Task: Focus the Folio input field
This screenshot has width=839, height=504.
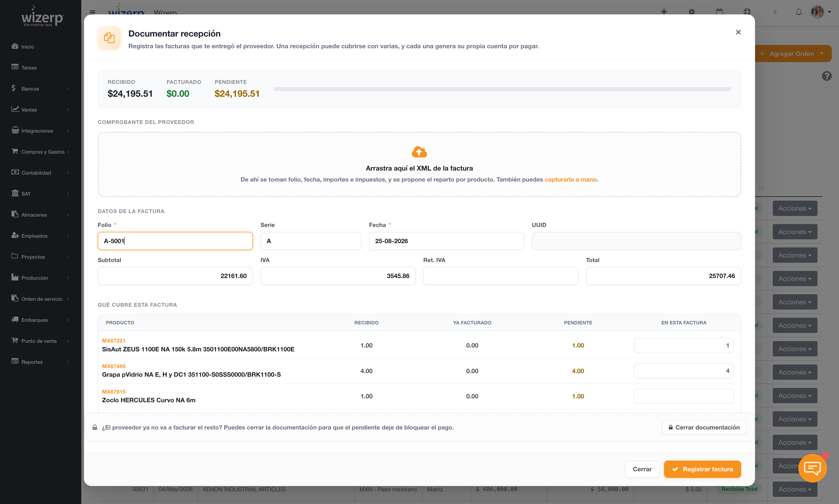Action: pos(175,241)
